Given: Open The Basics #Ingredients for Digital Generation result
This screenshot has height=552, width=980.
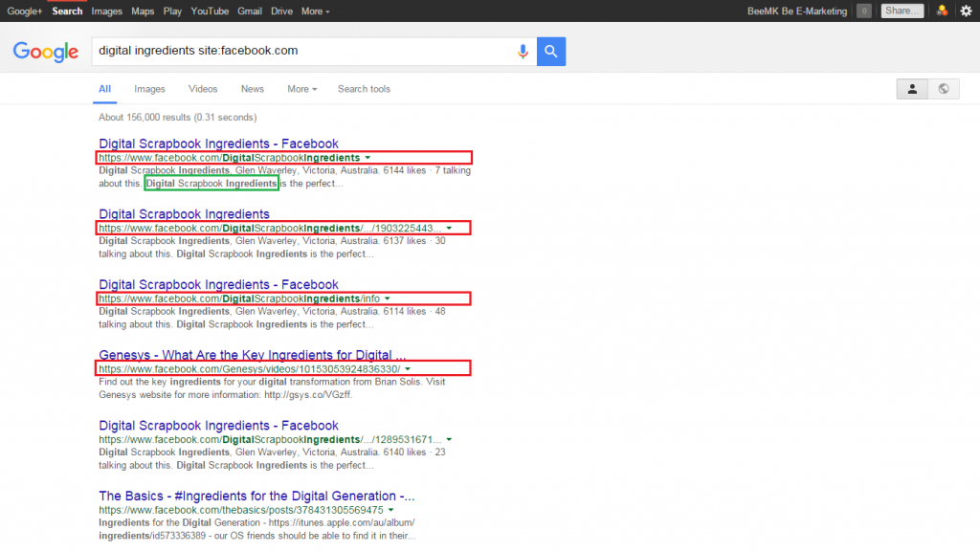Looking at the screenshot, I should (x=256, y=497).
